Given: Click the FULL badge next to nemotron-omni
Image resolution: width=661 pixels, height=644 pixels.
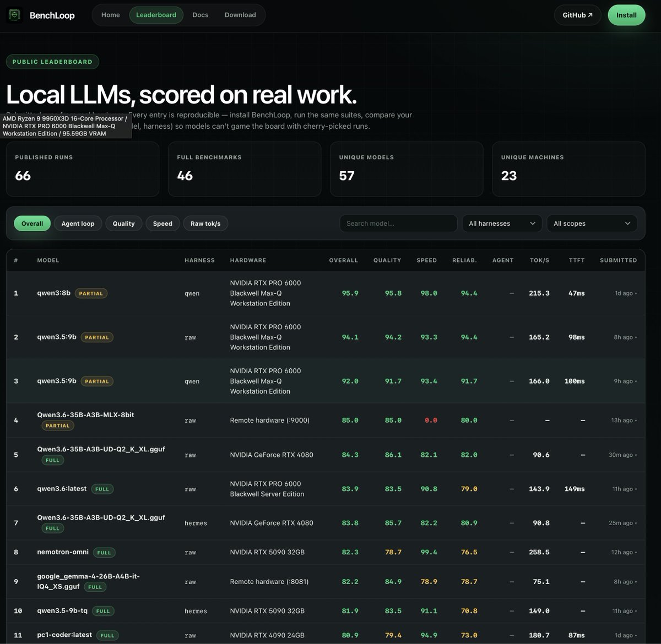Looking at the screenshot, I should coord(104,553).
